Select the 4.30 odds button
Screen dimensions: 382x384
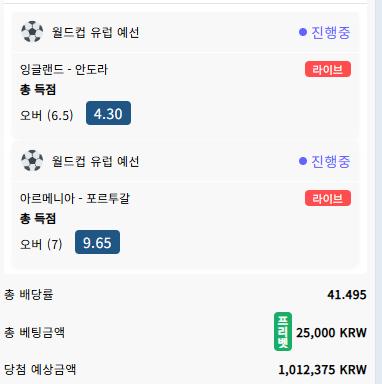click(x=108, y=113)
